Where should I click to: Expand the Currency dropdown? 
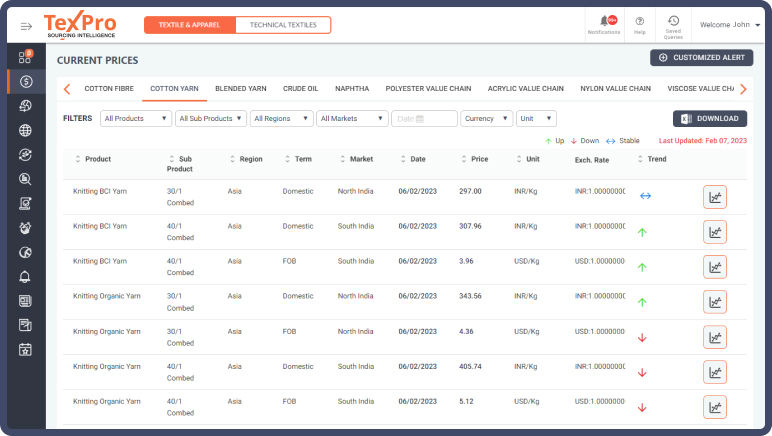pyautogui.click(x=486, y=118)
